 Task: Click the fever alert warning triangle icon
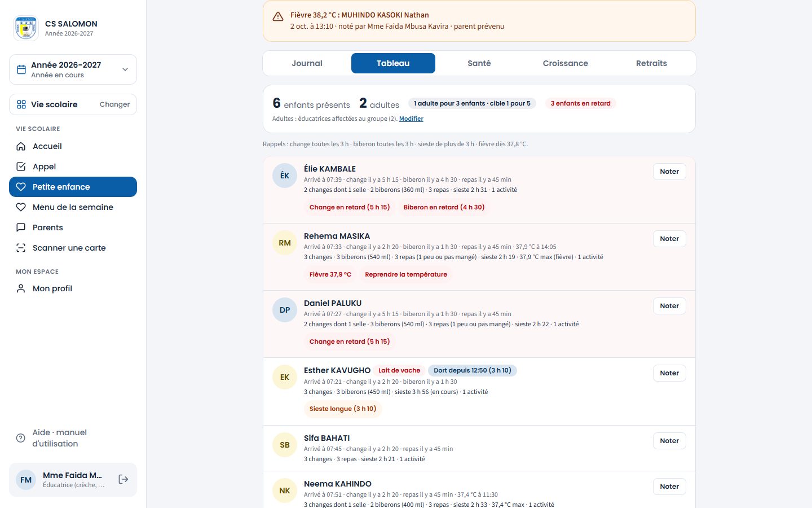pyautogui.click(x=278, y=17)
